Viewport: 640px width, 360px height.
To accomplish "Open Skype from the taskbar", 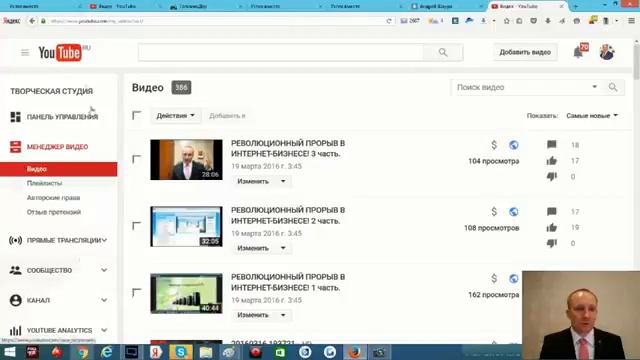I will pos(180,352).
